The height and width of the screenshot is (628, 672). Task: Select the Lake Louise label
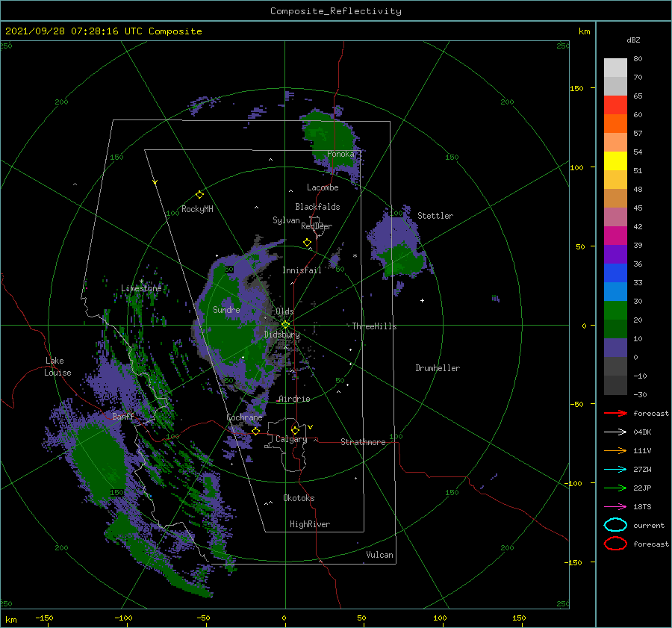58,367
